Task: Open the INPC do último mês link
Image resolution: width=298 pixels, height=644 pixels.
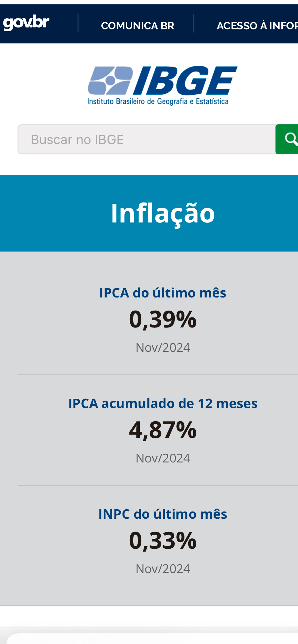Action: (163, 514)
